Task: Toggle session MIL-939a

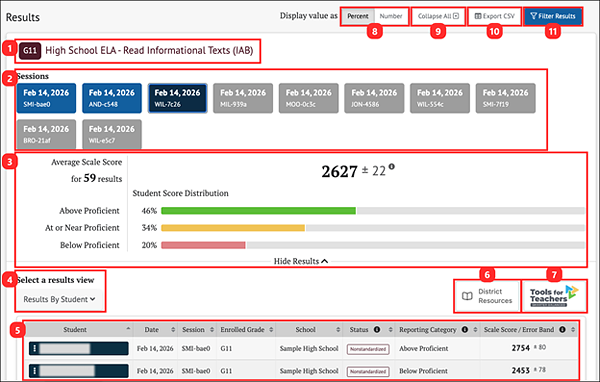Action: (243, 98)
